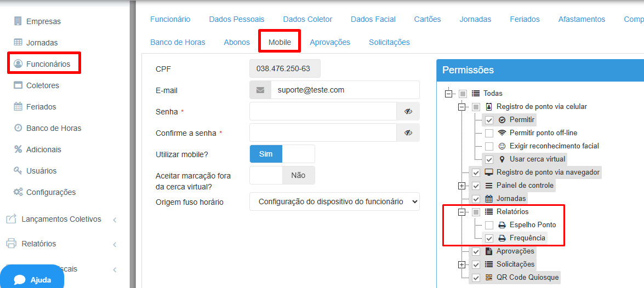644x288 pixels.
Task: Open Jornadas in the left sidebar
Action: click(42, 43)
